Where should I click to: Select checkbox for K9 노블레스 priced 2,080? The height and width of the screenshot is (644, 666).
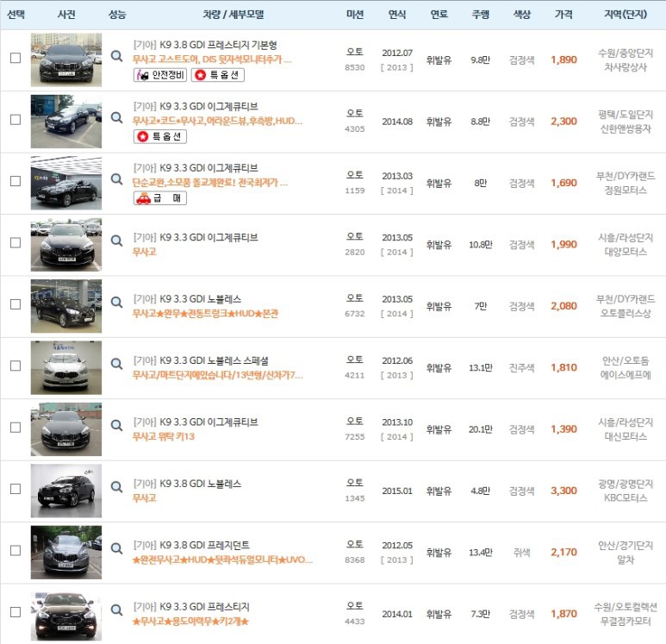click(x=16, y=304)
